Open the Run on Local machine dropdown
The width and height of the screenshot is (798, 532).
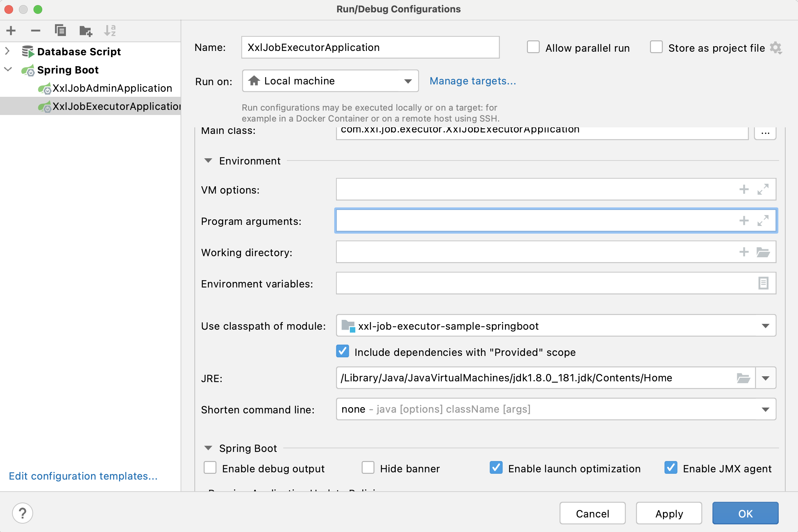click(x=330, y=81)
